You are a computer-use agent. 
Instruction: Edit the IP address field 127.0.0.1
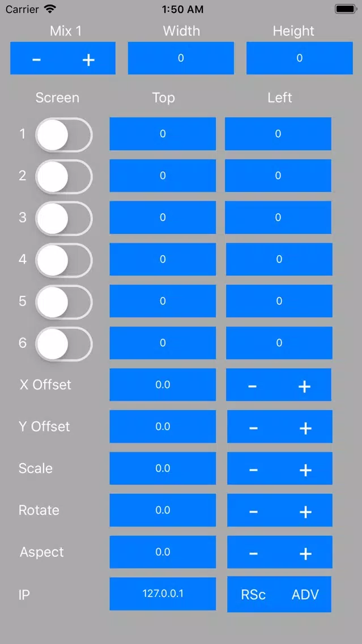[163, 594]
